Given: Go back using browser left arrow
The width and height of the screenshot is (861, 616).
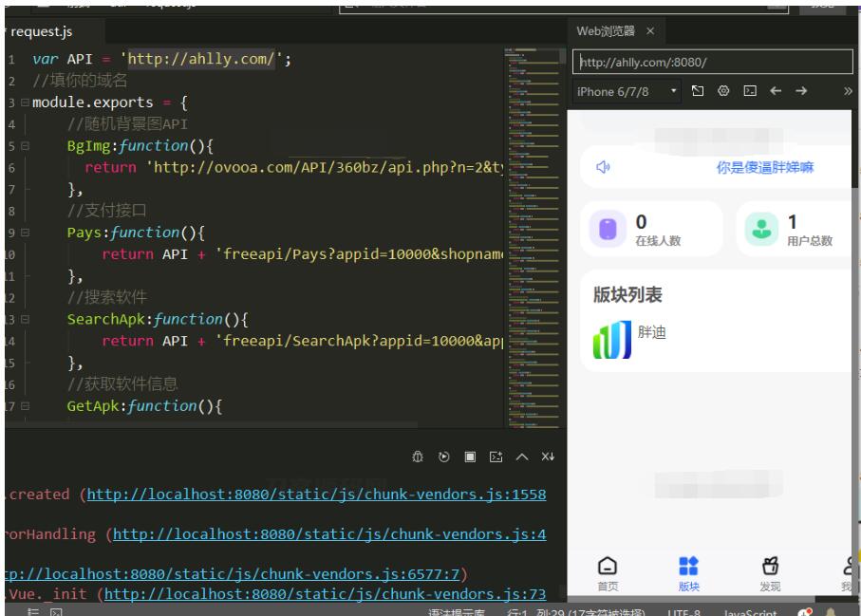Looking at the screenshot, I should click(x=776, y=91).
